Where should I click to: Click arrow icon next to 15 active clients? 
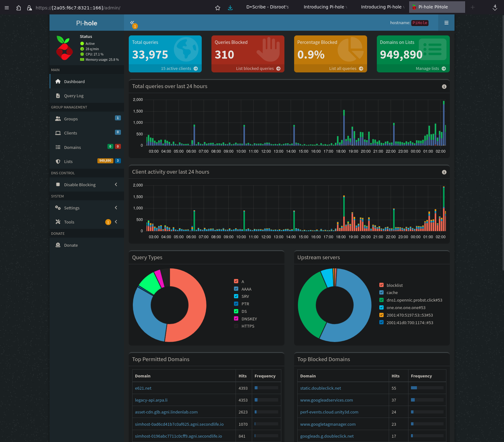pos(196,69)
